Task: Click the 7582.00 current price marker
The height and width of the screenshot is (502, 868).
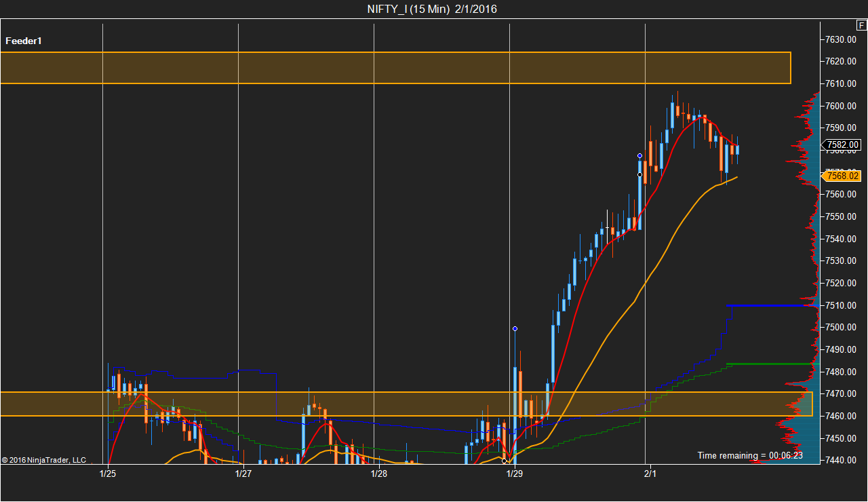Action: pyautogui.click(x=842, y=144)
